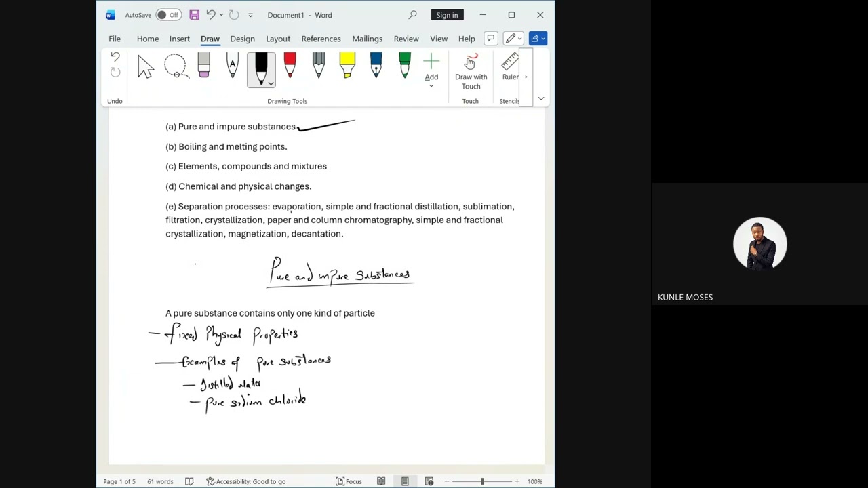
Task: Click the Comments speech bubble icon
Action: pyautogui.click(x=491, y=39)
